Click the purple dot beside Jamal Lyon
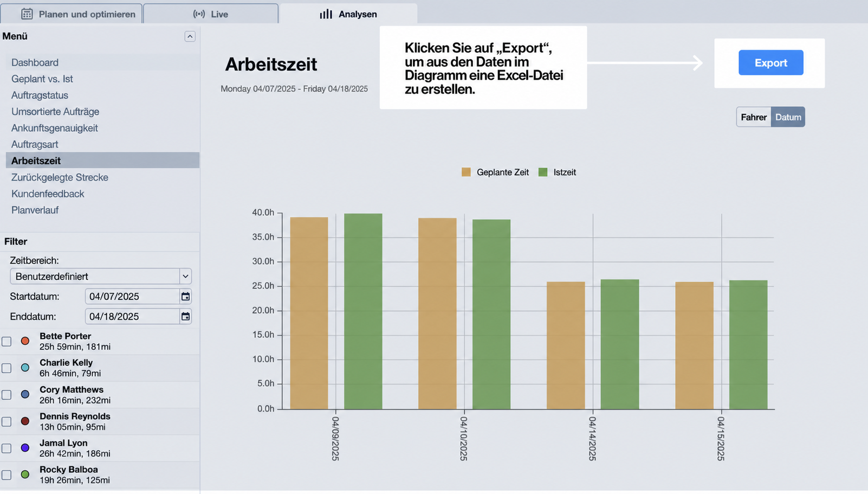Image resolution: width=868 pixels, height=494 pixels. (x=25, y=448)
